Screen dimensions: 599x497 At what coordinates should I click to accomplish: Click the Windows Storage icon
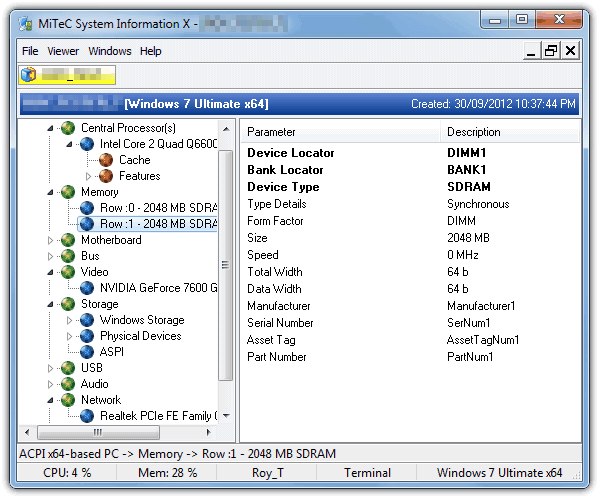tap(87, 320)
